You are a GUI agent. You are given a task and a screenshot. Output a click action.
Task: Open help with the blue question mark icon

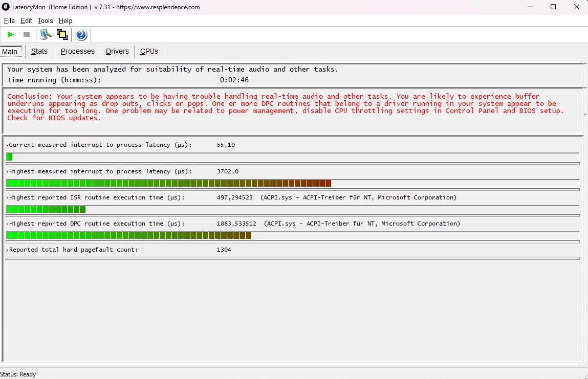pos(81,35)
